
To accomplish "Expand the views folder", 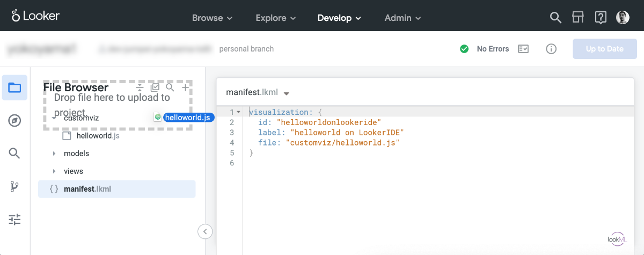I will 54,171.
